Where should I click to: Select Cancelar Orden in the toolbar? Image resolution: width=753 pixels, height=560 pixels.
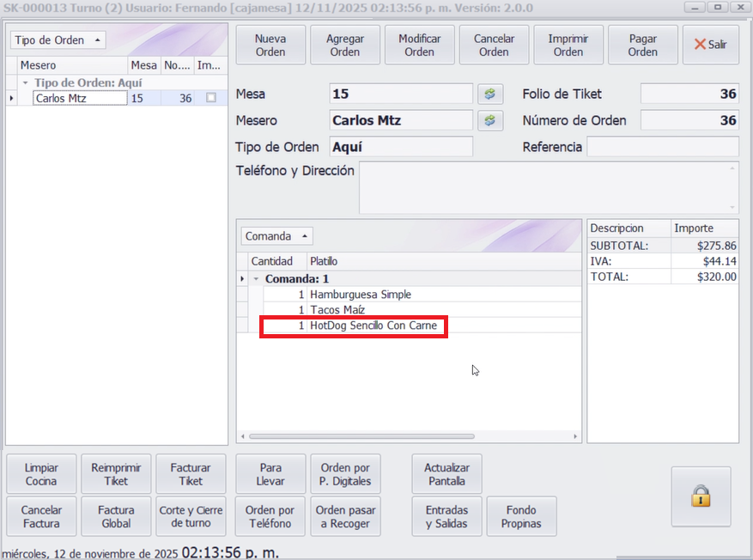pyautogui.click(x=494, y=45)
